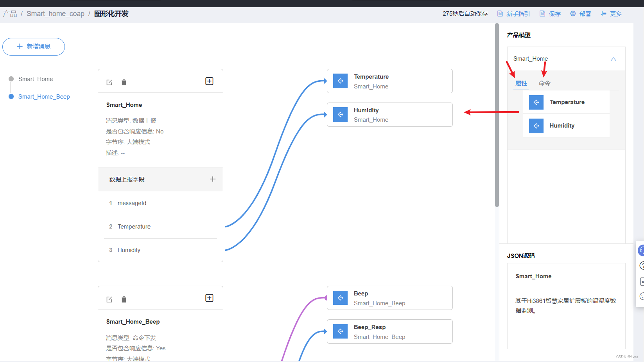Go to the Smart_home_coap breadcrumb link
This screenshot has width=644, height=362.
(x=56, y=14)
